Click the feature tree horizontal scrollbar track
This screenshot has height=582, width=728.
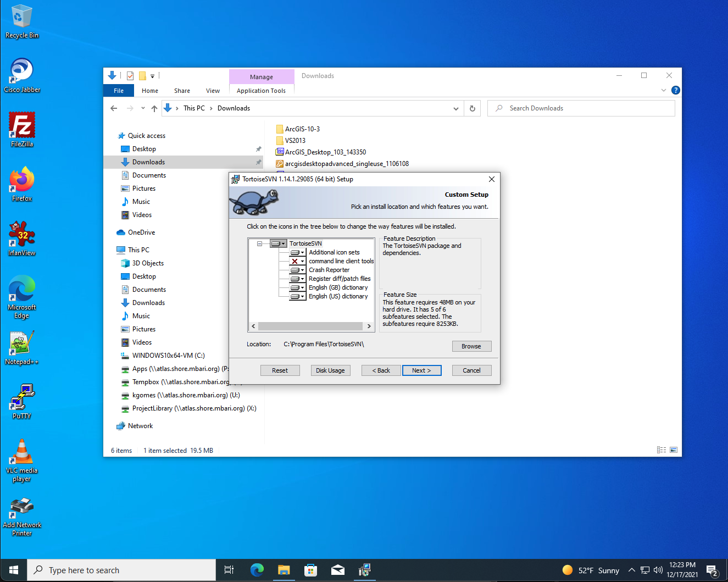pyautogui.click(x=310, y=326)
